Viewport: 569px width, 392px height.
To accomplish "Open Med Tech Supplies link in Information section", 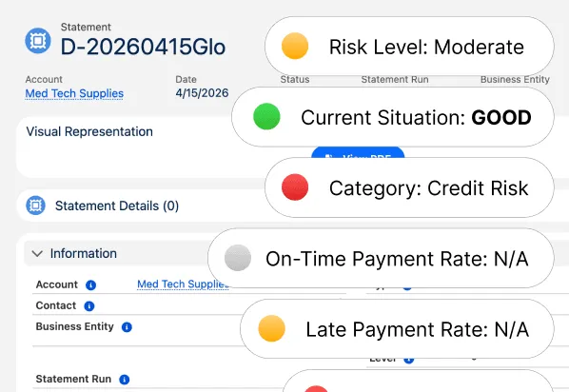I will 183,284.
